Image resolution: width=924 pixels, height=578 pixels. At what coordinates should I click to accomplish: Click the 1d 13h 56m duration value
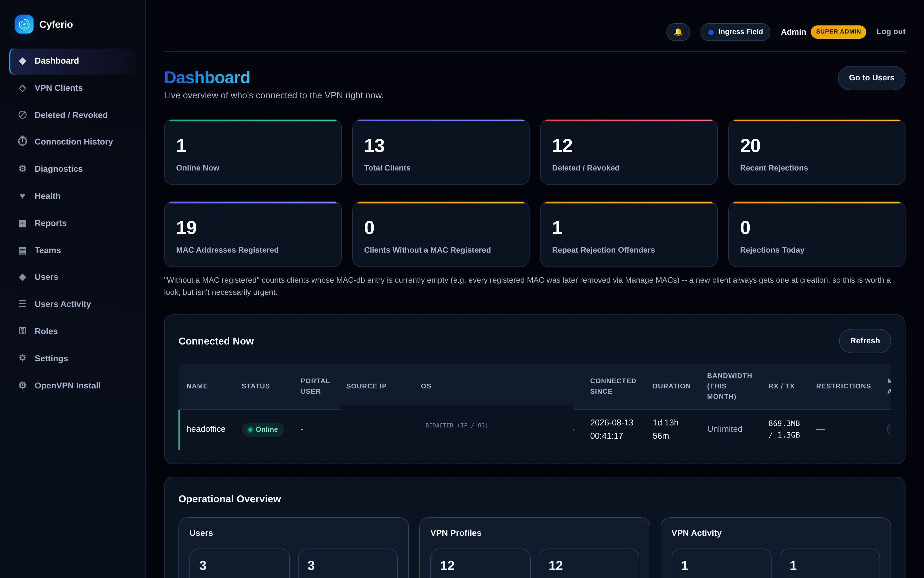(666, 429)
